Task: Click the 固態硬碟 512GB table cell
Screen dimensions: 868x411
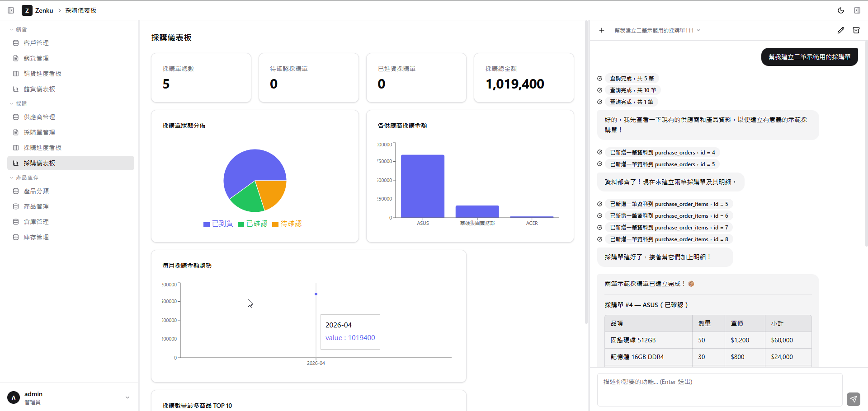Action: [648, 340]
